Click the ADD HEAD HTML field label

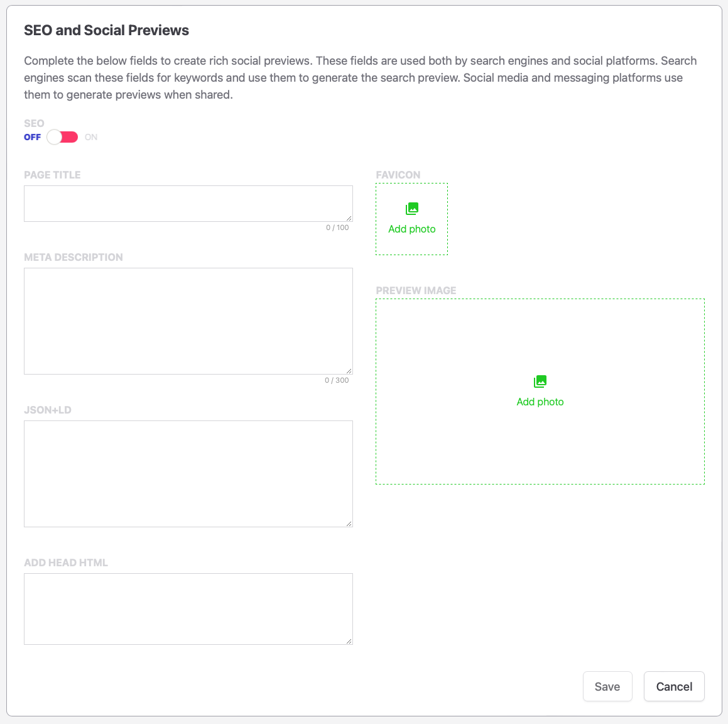pyautogui.click(x=66, y=563)
